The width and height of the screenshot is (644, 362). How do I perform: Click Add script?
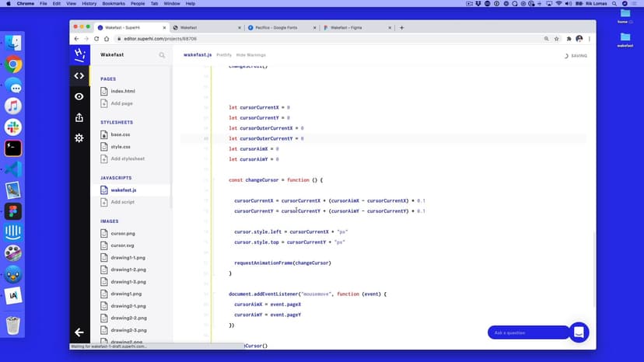[122, 202]
